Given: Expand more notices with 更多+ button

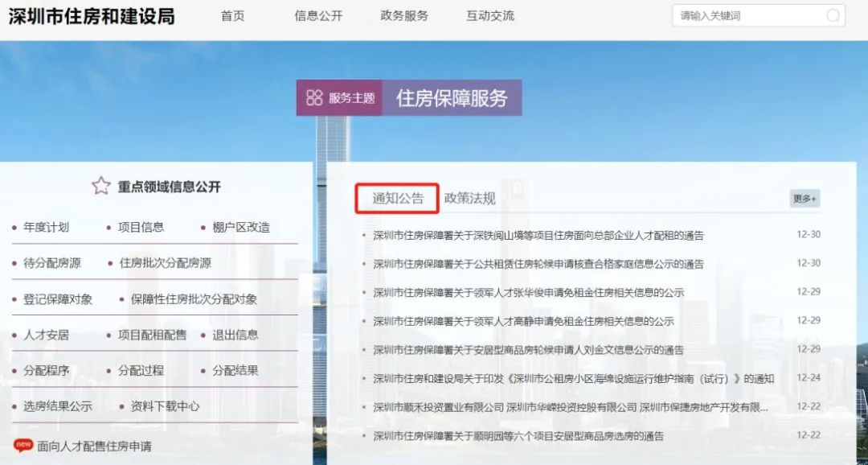Looking at the screenshot, I should 805,199.
